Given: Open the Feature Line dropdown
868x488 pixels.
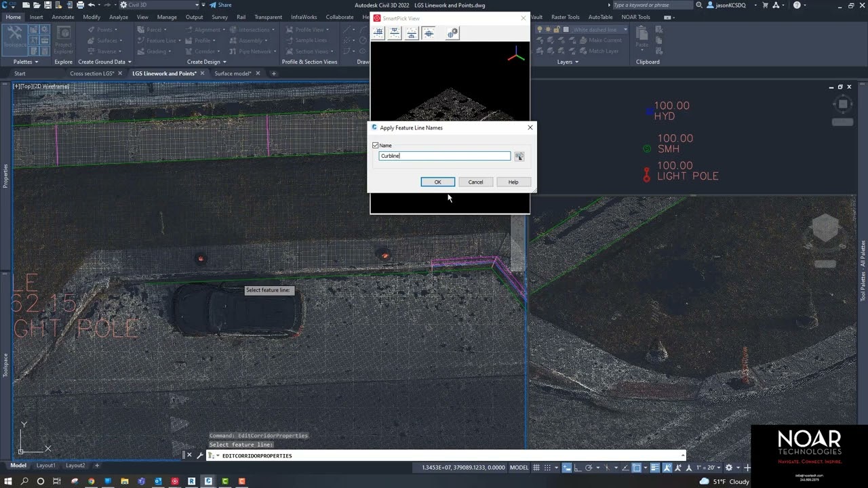Looking at the screenshot, I should coord(160,41).
